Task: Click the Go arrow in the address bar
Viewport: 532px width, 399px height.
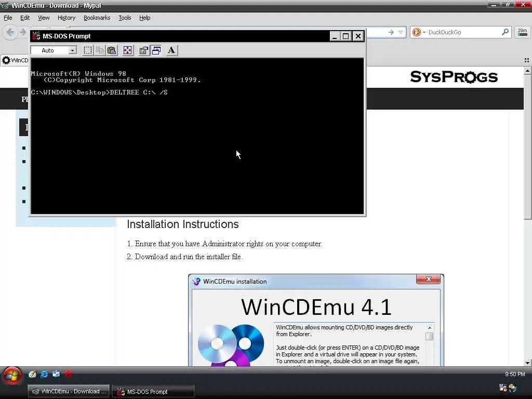Action: tap(391, 32)
